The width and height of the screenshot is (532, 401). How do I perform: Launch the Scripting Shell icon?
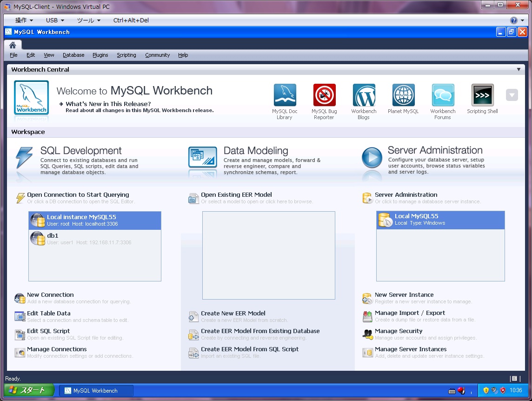[482, 95]
